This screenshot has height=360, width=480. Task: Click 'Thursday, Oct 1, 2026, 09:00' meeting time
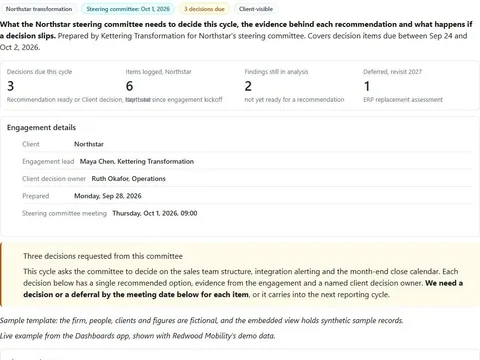(155, 213)
